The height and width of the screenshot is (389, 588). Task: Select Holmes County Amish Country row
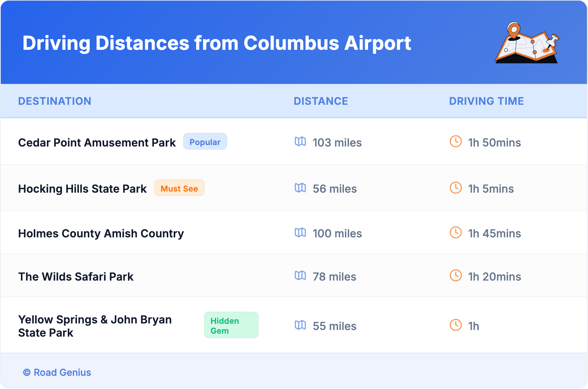point(101,233)
